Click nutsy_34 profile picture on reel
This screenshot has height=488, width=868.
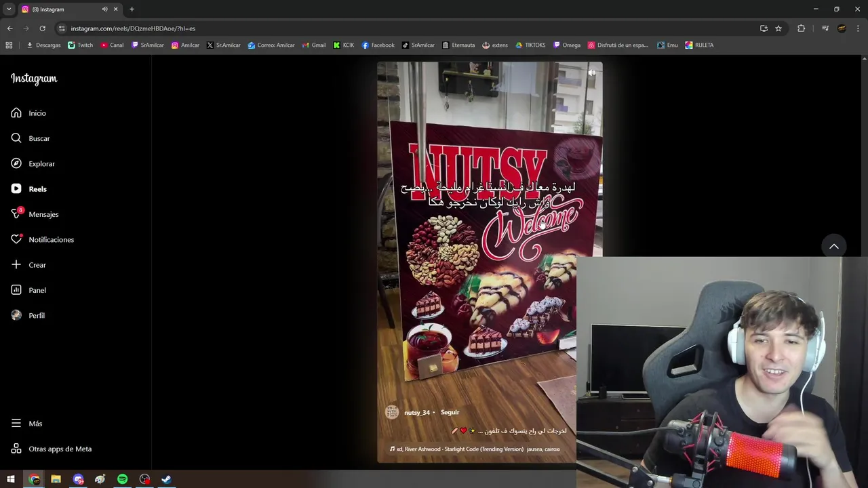pos(392,412)
